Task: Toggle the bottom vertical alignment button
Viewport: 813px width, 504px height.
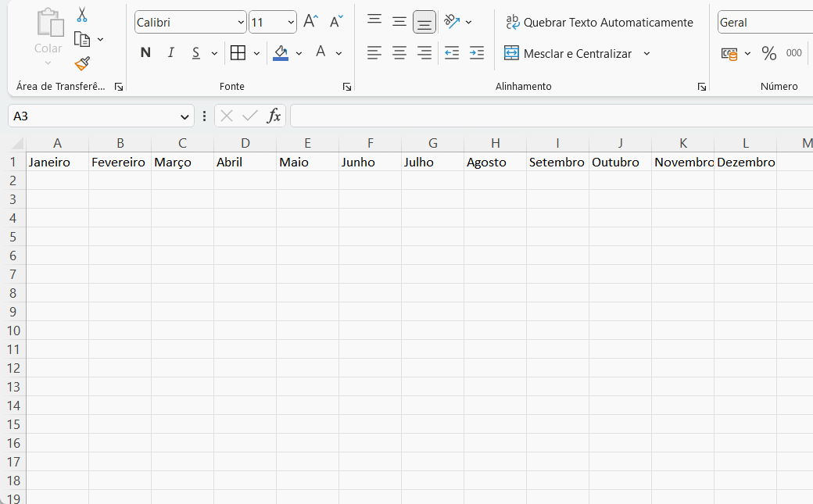Action: point(424,22)
